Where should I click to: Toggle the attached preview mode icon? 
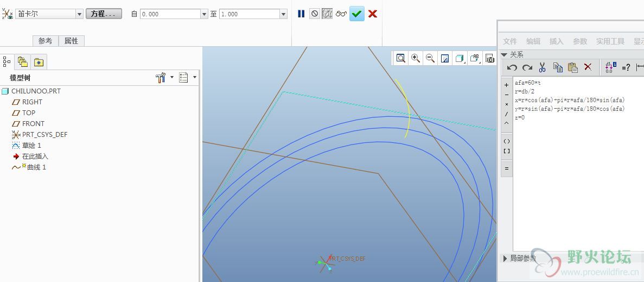[x=327, y=14]
